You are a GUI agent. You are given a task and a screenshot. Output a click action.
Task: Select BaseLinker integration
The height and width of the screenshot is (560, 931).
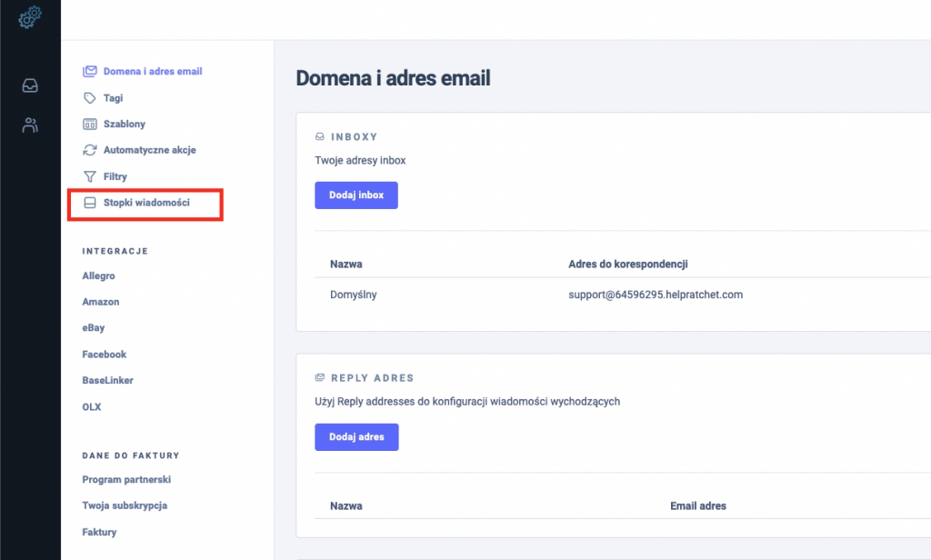(x=107, y=381)
